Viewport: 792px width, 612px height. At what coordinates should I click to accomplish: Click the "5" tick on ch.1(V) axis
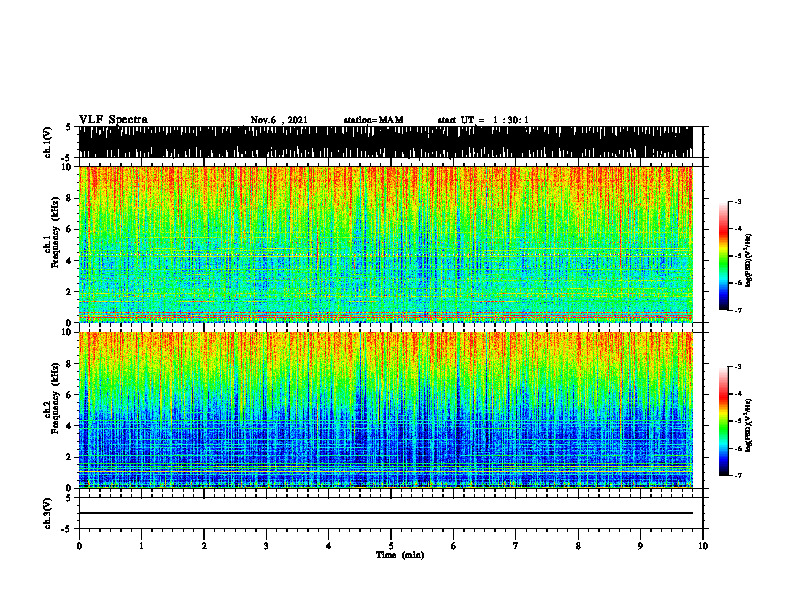68,128
